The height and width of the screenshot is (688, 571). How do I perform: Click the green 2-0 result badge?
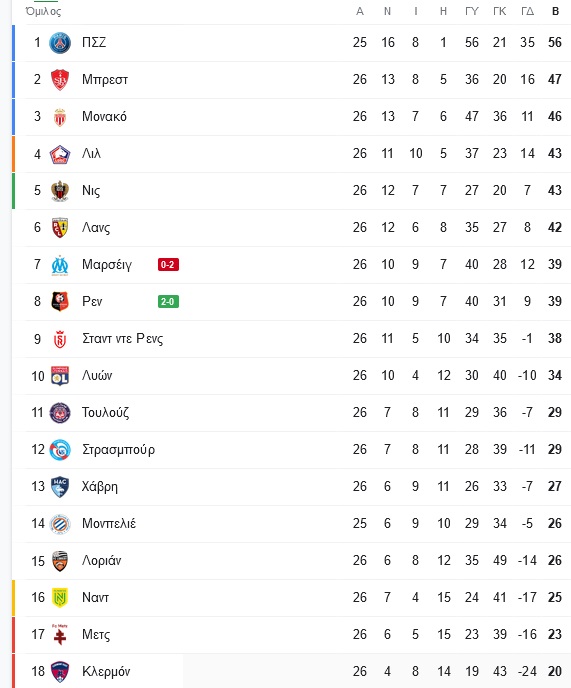[x=169, y=301]
